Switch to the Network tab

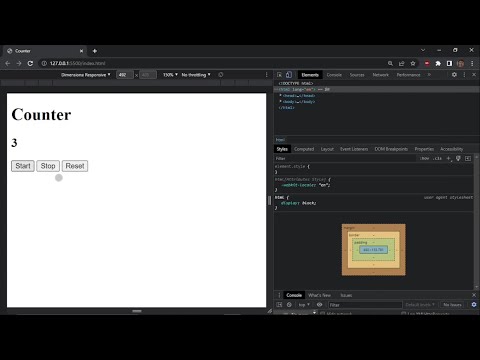coord(381,75)
